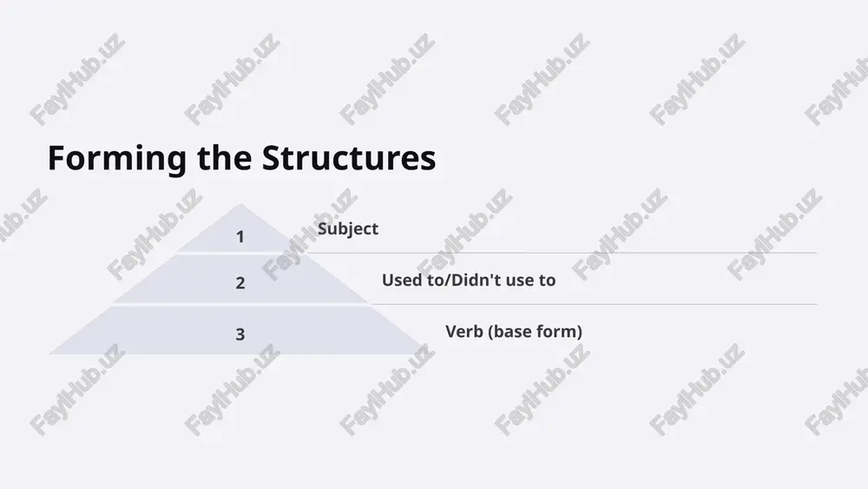Click the bottom-right corner of the pyramid
This screenshot has width=868, height=489.
[427, 353]
